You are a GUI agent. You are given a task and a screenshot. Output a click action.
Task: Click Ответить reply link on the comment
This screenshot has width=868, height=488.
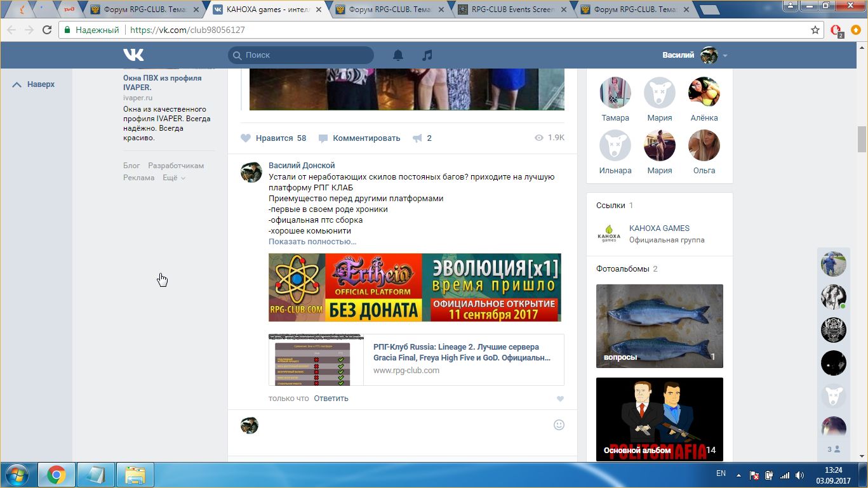click(331, 399)
